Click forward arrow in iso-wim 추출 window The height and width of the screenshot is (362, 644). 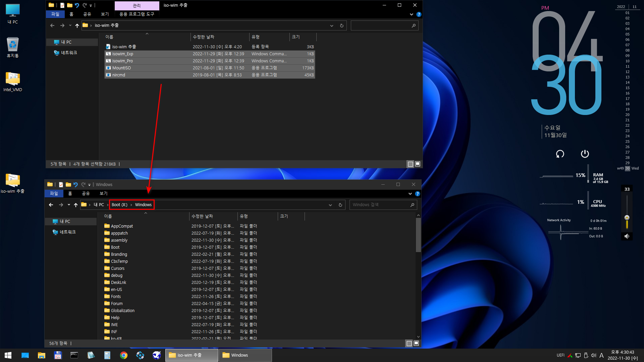coord(62,25)
